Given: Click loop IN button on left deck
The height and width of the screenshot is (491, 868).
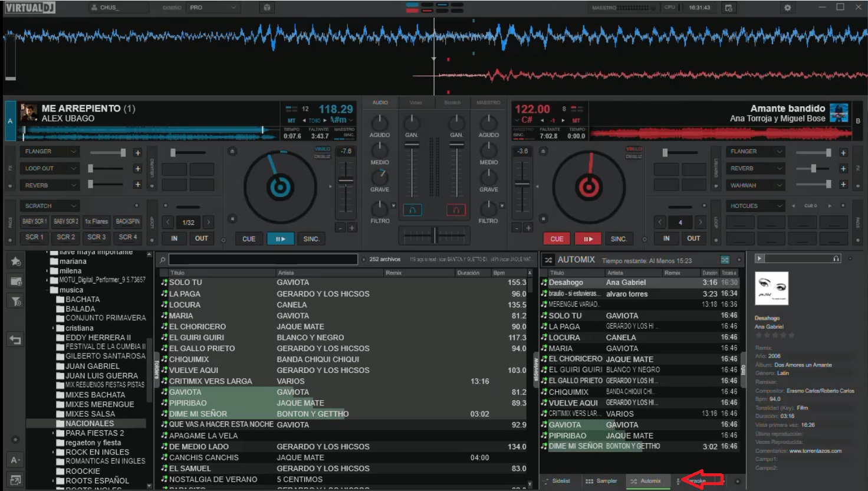Looking at the screenshot, I should pyautogui.click(x=175, y=238).
